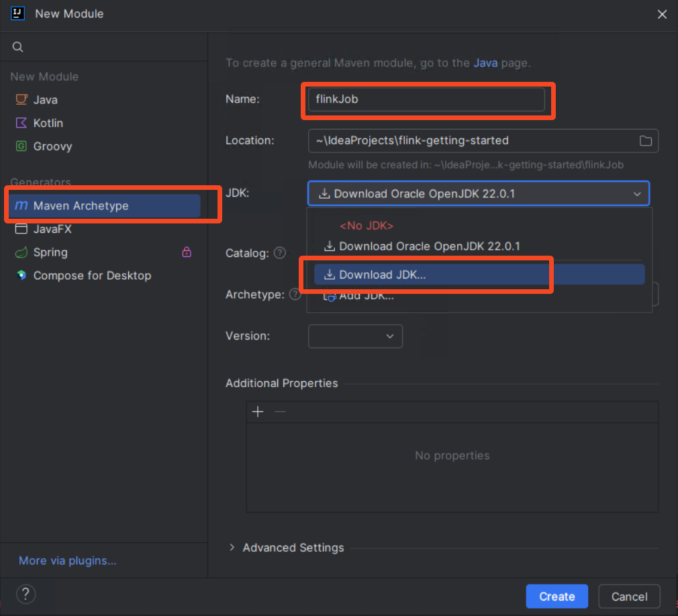This screenshot has height=616, width=678.
Task: Close the New Module dialog
Action: pyautogui.click(x=662, y=14)
